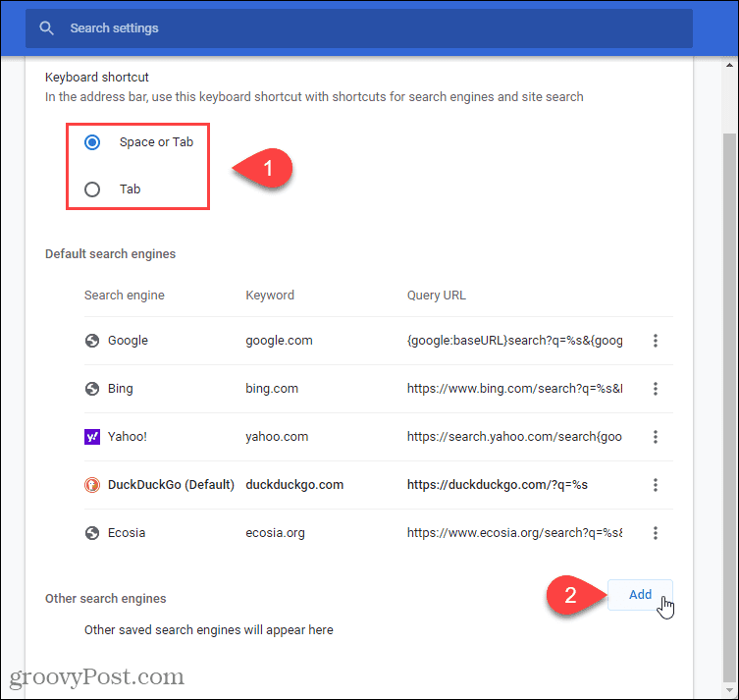Click the vertical scrollbar thumb

(x=729, y=407)
